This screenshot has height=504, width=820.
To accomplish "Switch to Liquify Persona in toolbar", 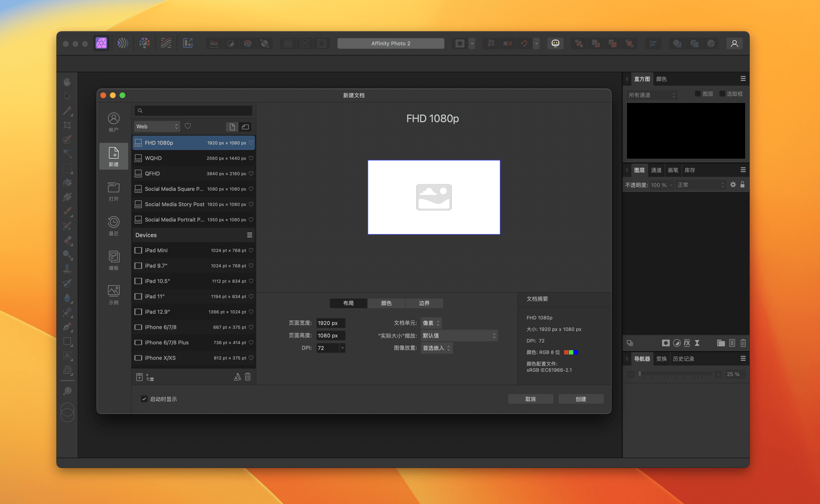I will point(123,43).
